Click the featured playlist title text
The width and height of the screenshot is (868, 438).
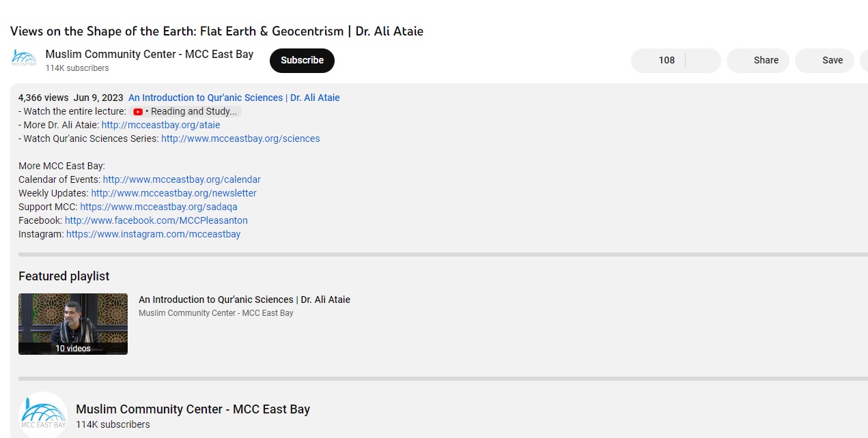click(244, 300)
